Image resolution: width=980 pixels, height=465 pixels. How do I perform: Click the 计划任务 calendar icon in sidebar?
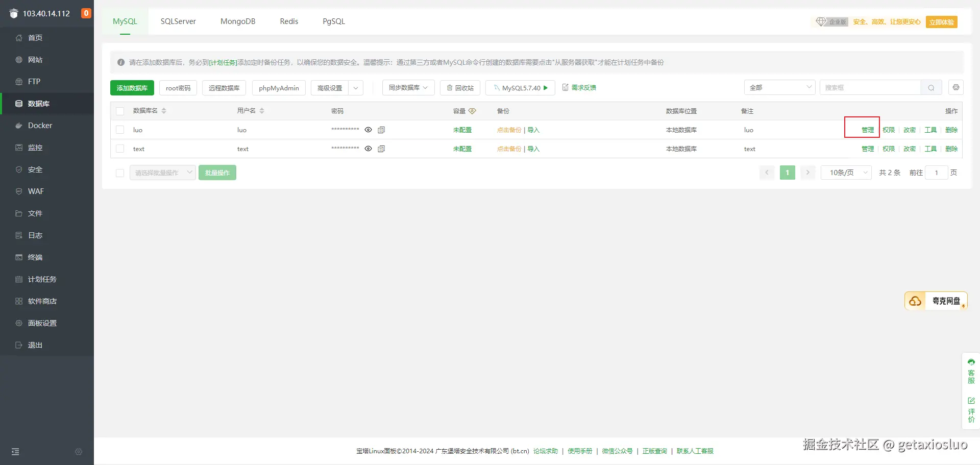pyautogui.click(x=19, y=279)
